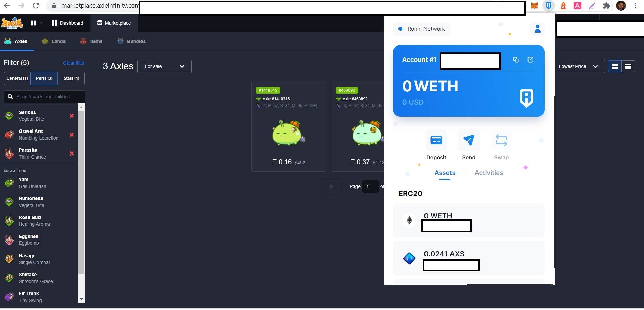Click the page number input field
Viewport: 644px width, 310px height.
[370, 186]
